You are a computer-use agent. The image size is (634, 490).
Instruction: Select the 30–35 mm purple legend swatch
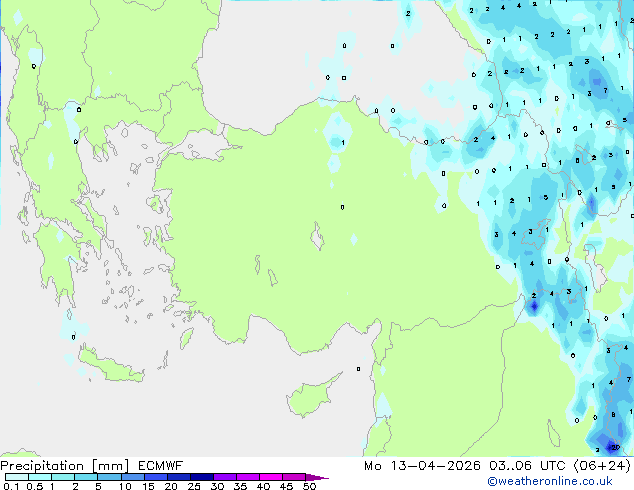point(224,477)
